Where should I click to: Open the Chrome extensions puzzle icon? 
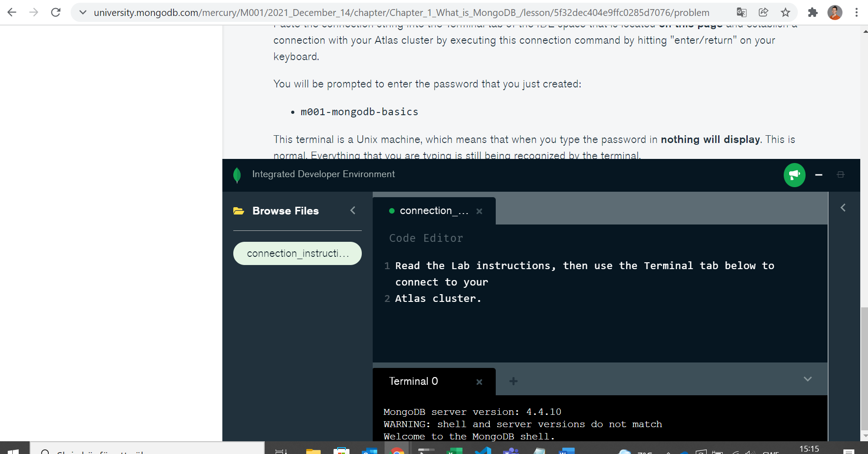[812, 12]
